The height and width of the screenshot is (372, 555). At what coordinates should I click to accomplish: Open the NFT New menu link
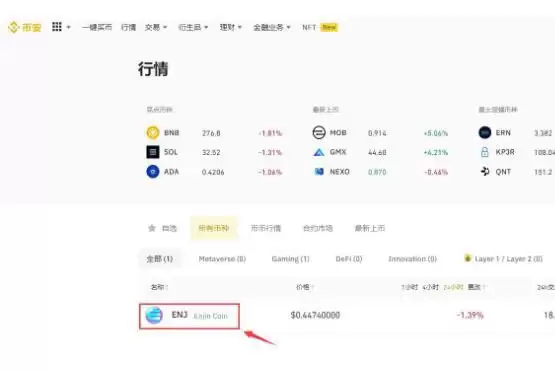[x=320, y=27]
